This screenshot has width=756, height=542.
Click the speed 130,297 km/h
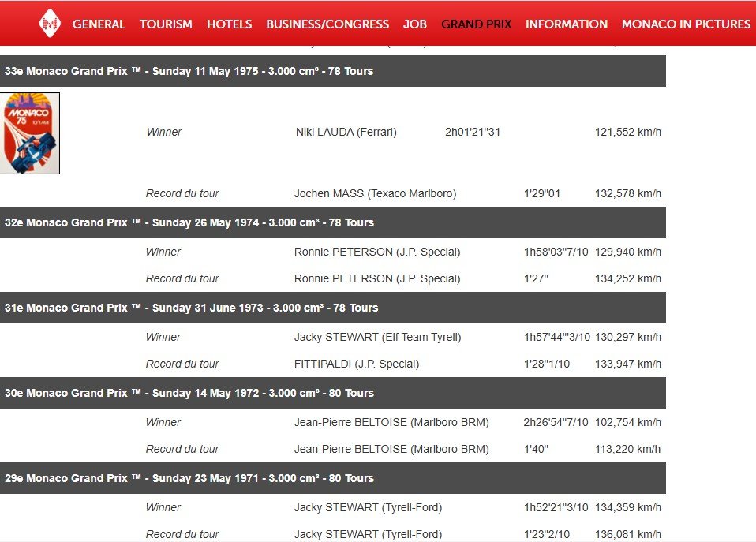[627, 337]
